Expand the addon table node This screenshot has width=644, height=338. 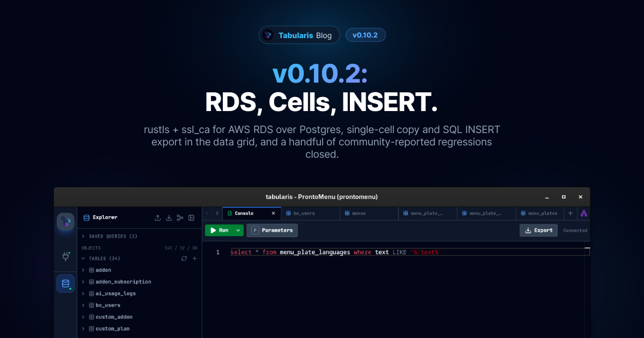[x=83, y=270]
